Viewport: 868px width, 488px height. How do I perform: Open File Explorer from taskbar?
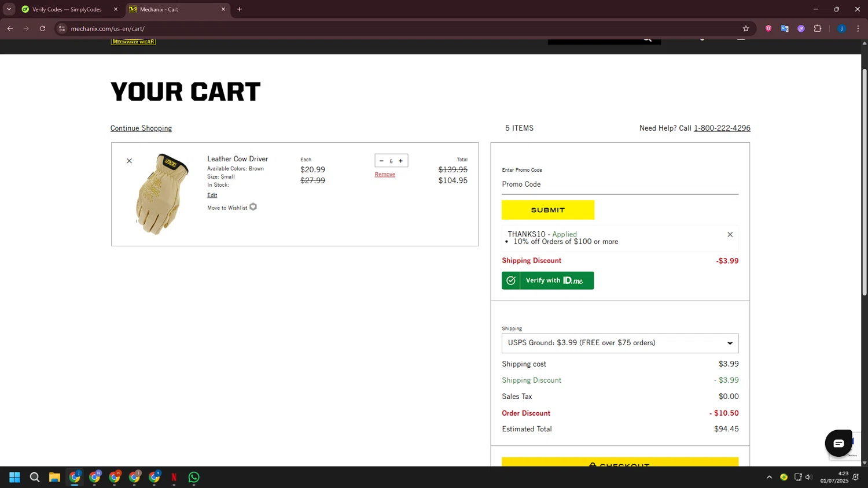pos(54,477)
